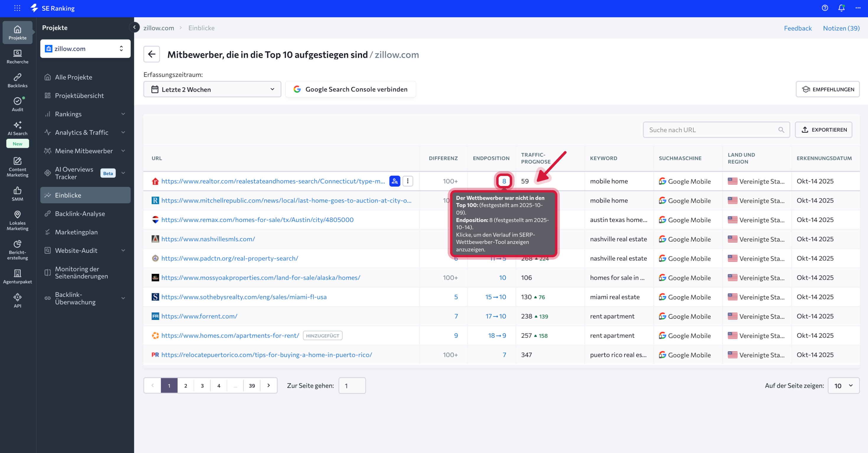Open the Backlinks sidebar icon
The image size is (868, 453).
point(17,80)
